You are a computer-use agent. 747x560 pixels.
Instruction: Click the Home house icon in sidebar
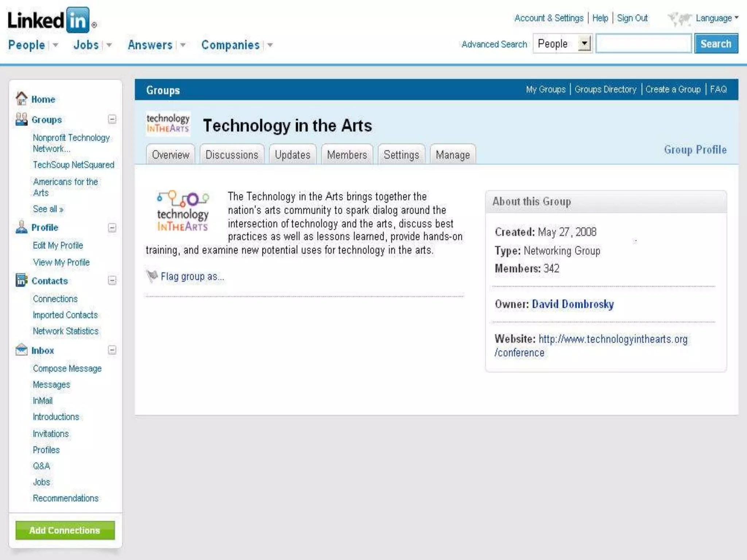(x=22, y=98)
